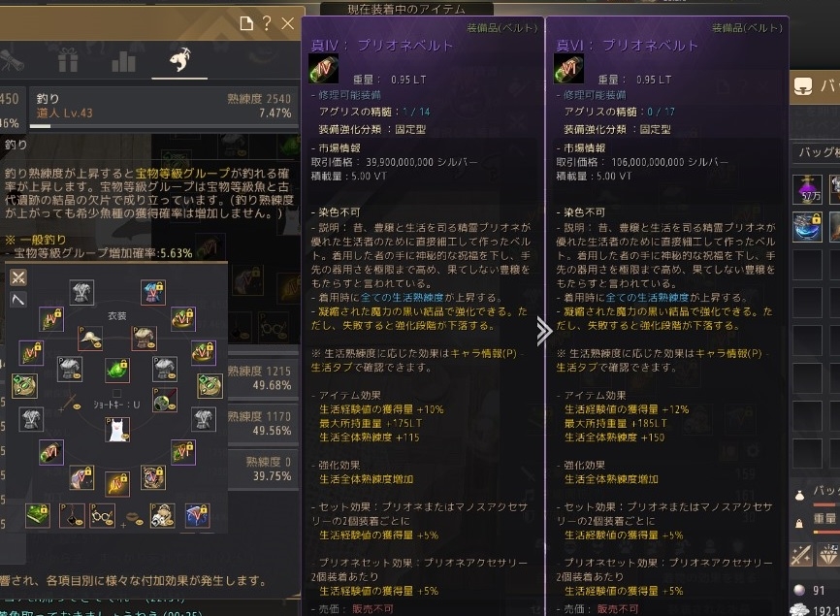840x616 pixels.
Task: Switch to the gift box tab
Action: [68, 59]
